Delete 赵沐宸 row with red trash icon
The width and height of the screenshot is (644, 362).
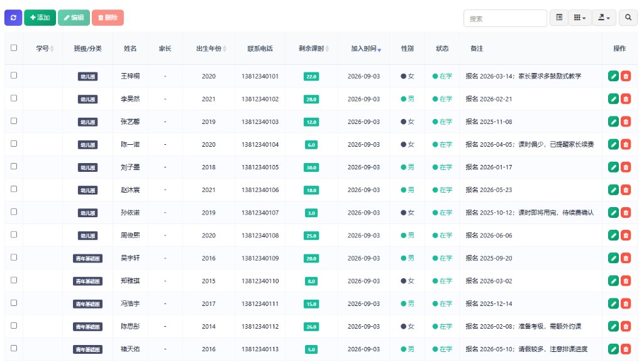(x=626, y=189)
